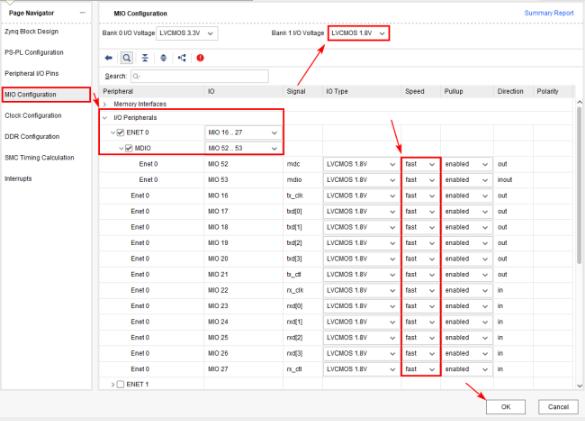
Task: Expand the ENET 1 tree node
Action: pos(113,384)
